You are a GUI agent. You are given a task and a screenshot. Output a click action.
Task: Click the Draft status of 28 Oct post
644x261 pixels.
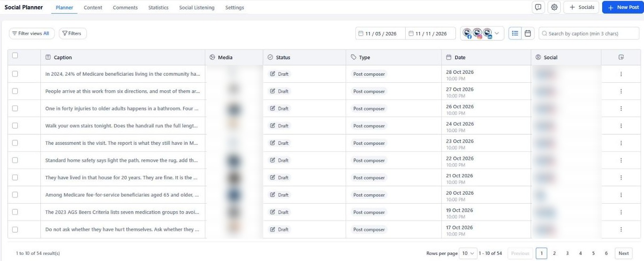279,74
